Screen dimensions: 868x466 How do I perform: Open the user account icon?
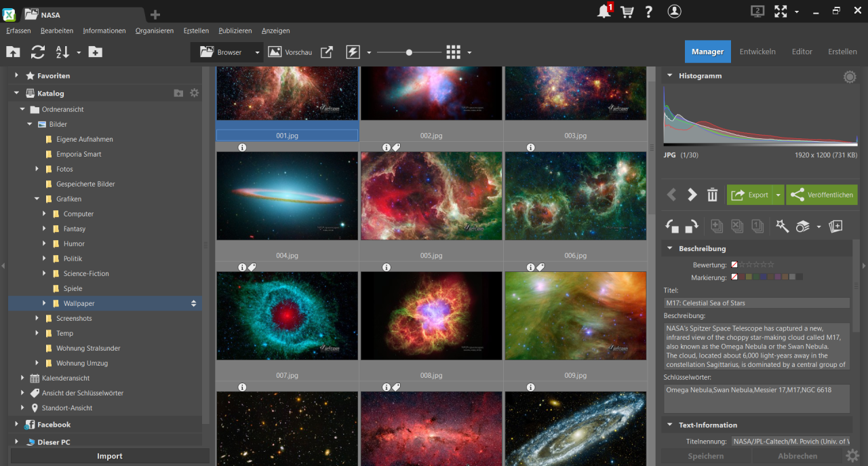click(x=674, y=12)
